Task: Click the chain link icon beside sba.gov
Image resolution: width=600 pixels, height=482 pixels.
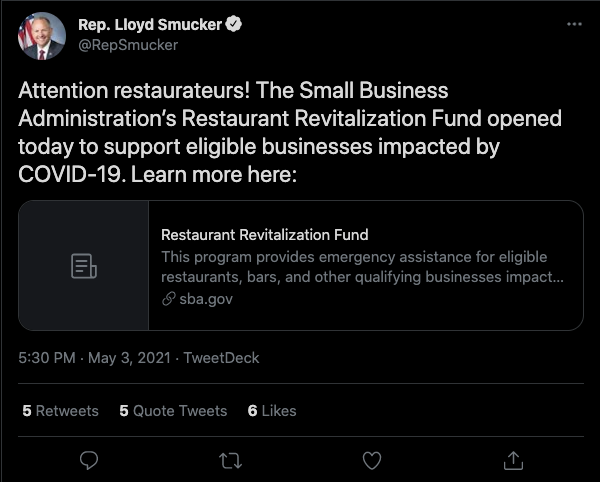Action: pos(168,299)
